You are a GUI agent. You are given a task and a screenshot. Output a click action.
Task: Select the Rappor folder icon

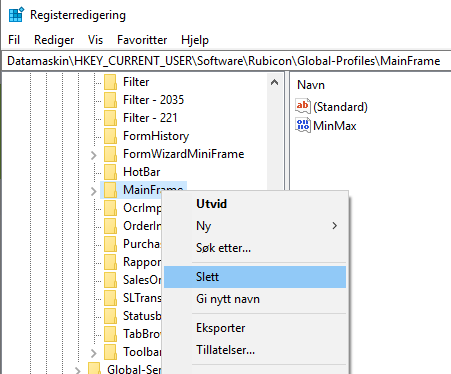point(110,262)
